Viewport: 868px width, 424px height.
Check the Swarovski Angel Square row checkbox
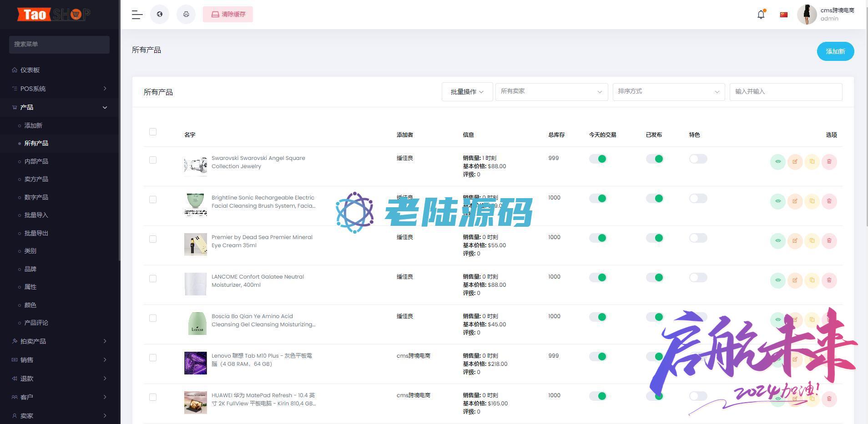(153, 160)
